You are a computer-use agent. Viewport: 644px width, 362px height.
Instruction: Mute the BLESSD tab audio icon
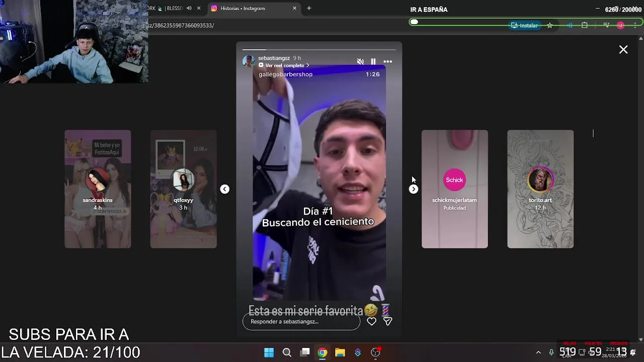189,8
